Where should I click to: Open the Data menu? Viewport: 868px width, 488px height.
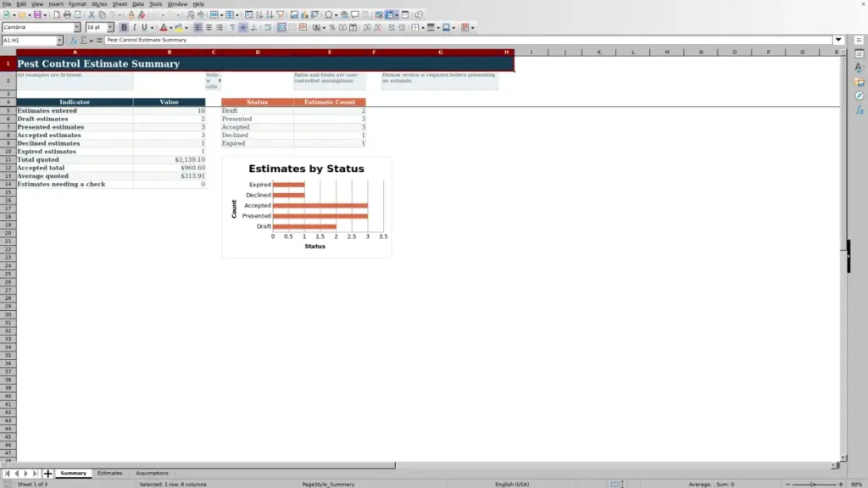(138, 4)
